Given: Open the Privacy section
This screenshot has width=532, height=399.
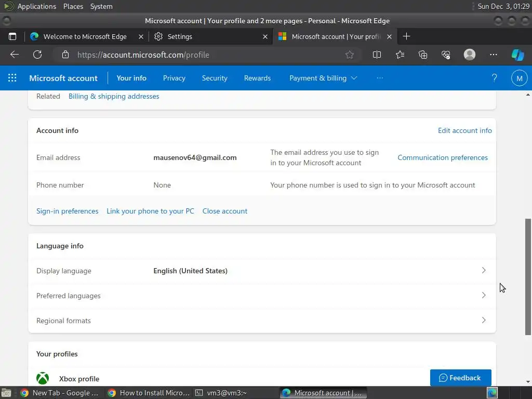Looking at the screenshot, I should pyautogui.click(x=174, y=78).
